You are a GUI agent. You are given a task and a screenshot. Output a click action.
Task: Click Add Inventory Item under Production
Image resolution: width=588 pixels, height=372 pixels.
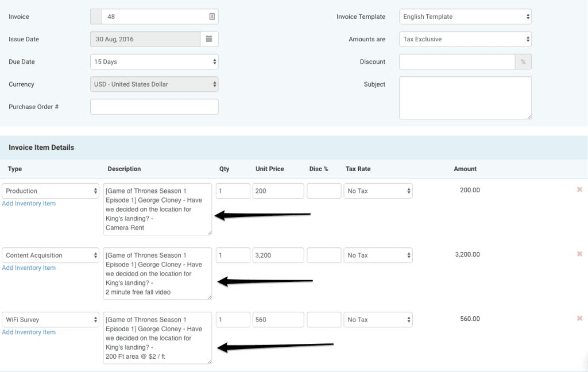[29, 203]
